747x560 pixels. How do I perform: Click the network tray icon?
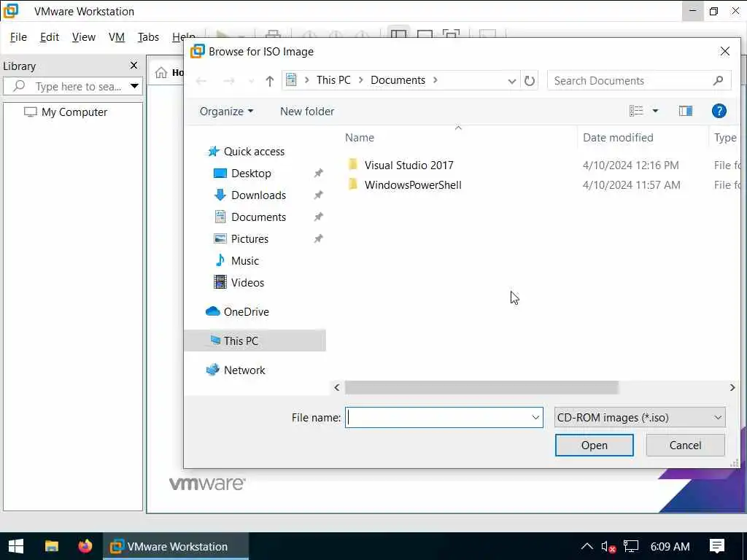pos(631,547)
